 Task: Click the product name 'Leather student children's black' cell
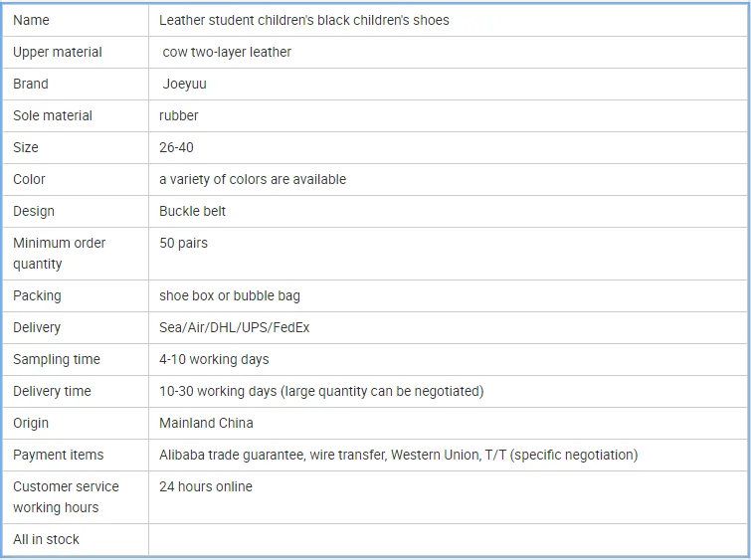[x=303, y=20]
